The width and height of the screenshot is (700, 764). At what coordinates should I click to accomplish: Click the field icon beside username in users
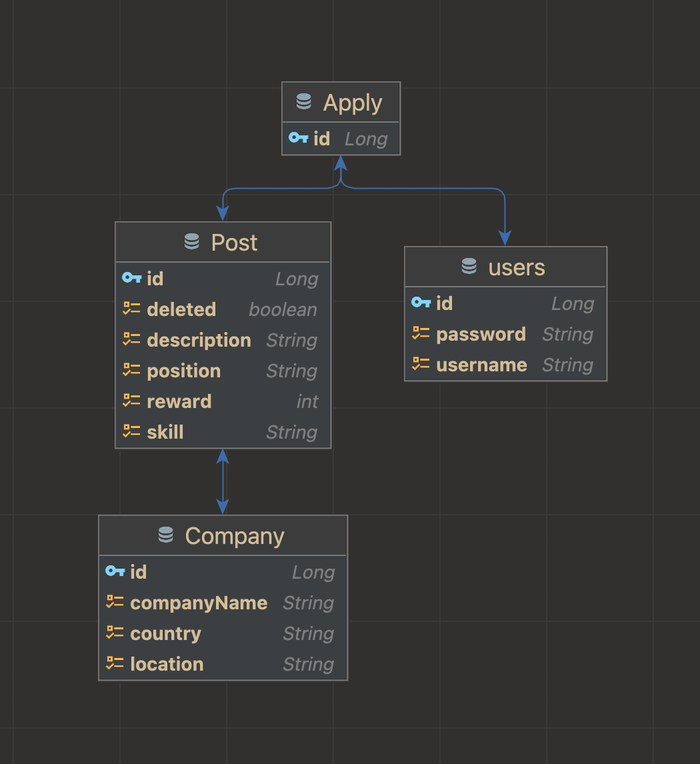(421, 364)
